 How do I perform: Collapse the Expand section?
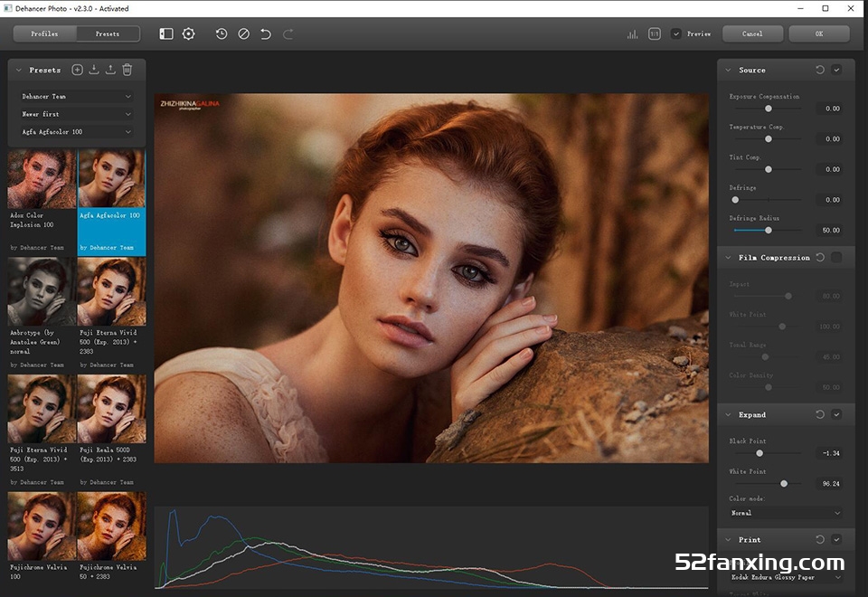coord(728,414)
